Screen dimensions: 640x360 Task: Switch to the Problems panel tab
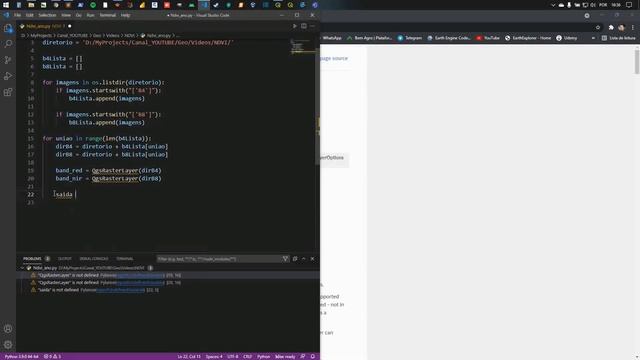[x=32, y=259]
